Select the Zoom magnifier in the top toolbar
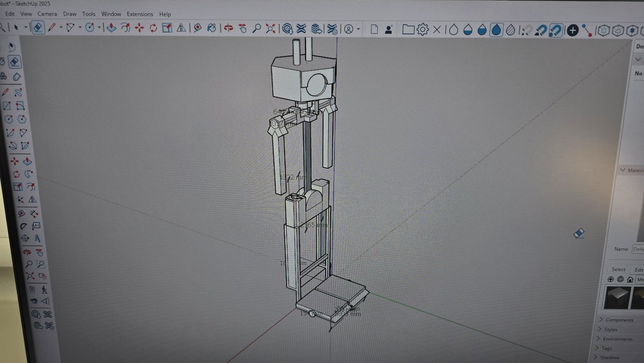 click(257, 27)
